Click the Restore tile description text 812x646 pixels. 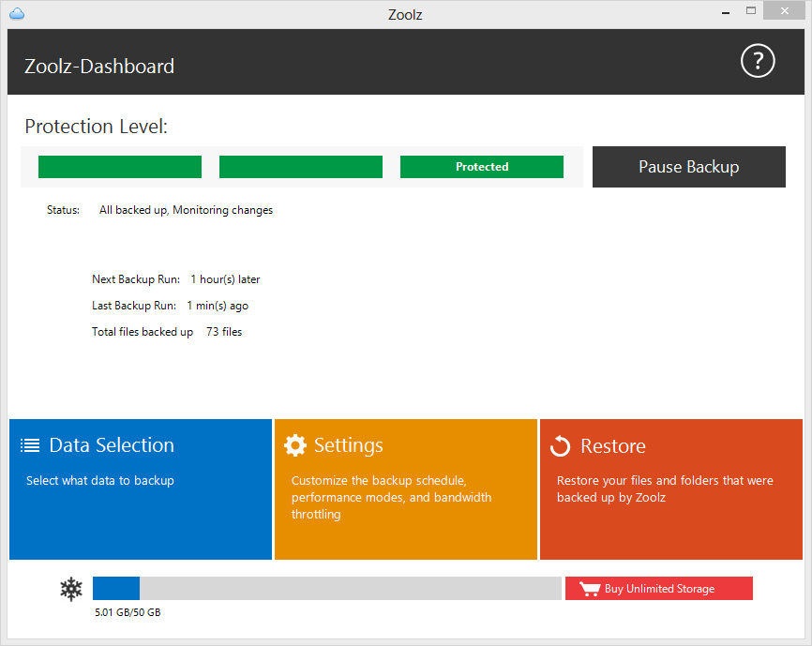pyautogui.click(x=665, y=489)
